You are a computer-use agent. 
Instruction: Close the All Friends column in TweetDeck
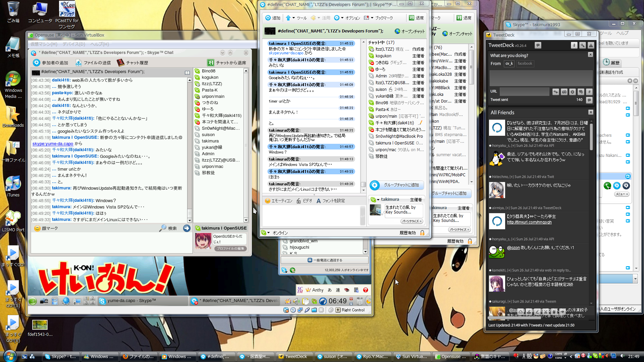pyautogui.click(x=591, y=112)
